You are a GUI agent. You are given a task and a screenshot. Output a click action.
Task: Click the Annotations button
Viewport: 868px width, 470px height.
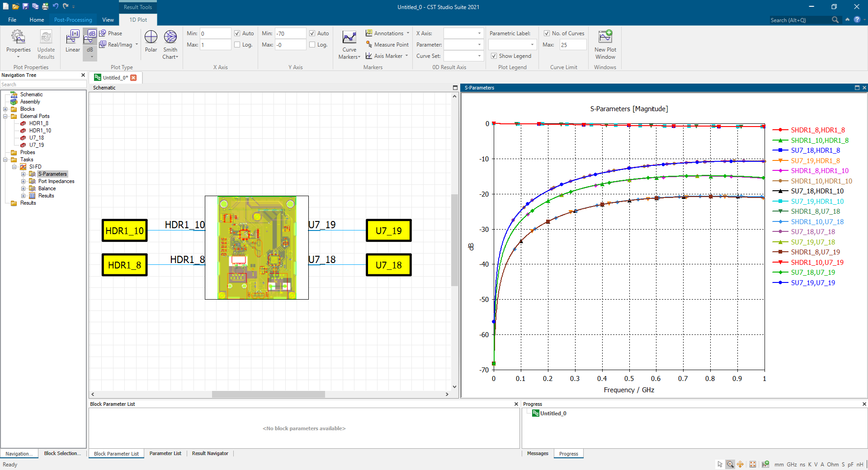387,33
